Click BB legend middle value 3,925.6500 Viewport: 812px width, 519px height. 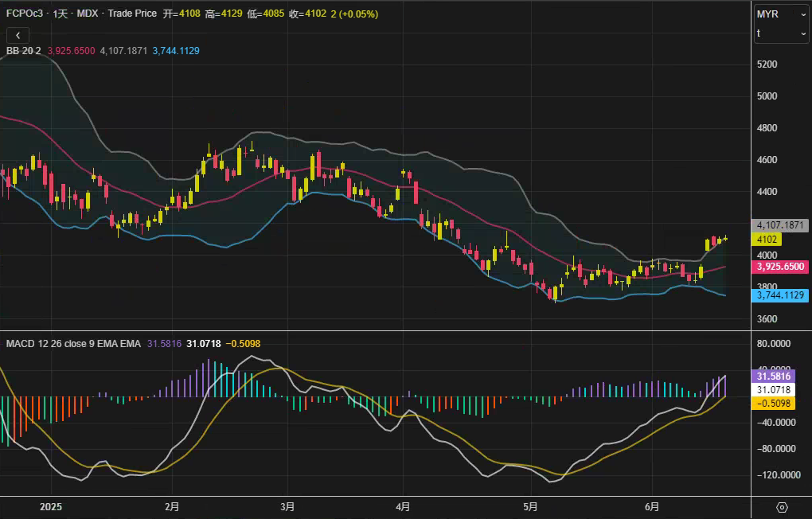[72, 51]
